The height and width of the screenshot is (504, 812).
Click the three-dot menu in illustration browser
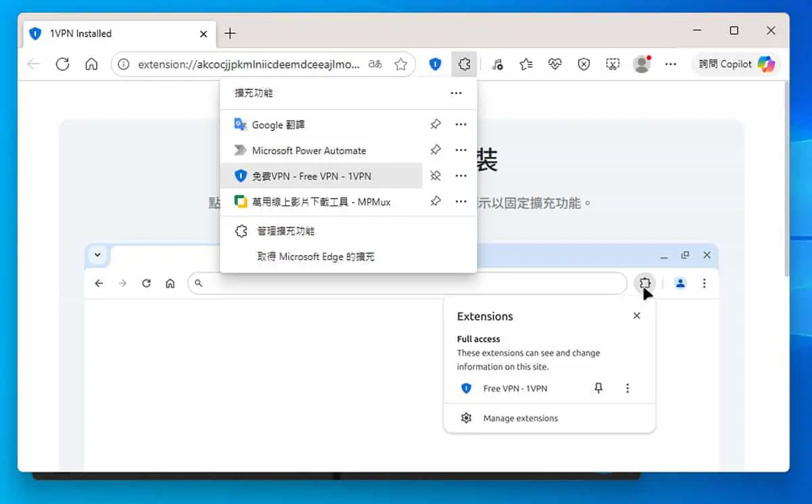[x=704, y=283]
